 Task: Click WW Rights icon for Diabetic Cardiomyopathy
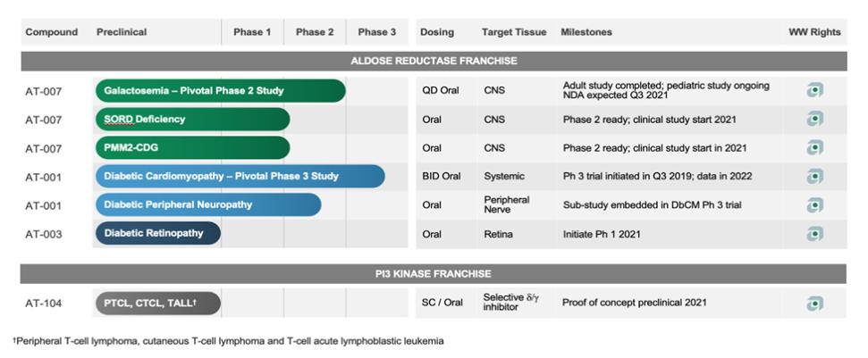(814, 176)
